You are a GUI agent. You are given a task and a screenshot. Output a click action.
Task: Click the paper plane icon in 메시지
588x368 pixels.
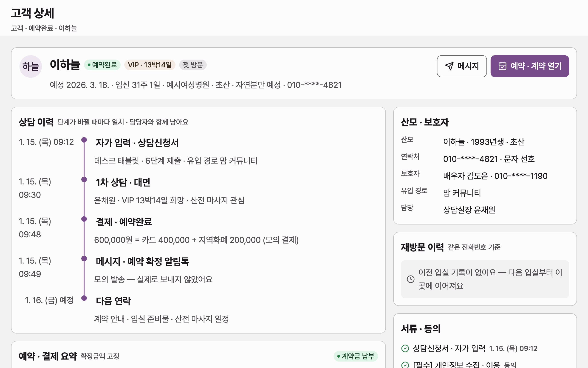click(x=449, y=66)
